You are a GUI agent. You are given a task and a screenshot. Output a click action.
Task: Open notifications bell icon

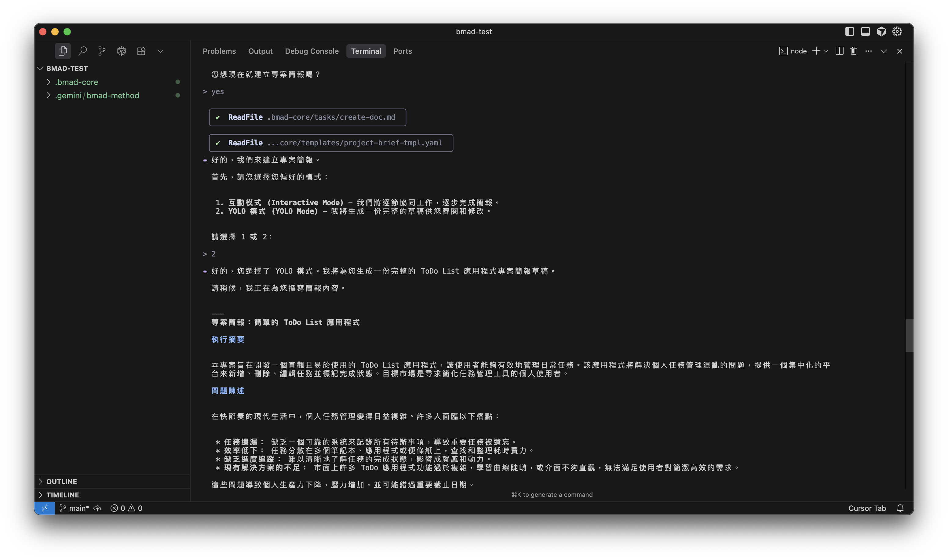coord(900,508)
